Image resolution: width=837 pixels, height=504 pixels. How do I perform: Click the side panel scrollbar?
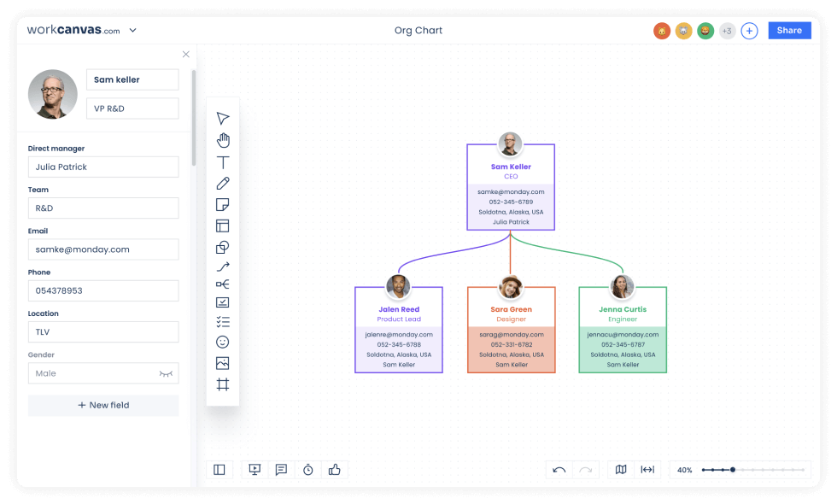coord(193,118)
